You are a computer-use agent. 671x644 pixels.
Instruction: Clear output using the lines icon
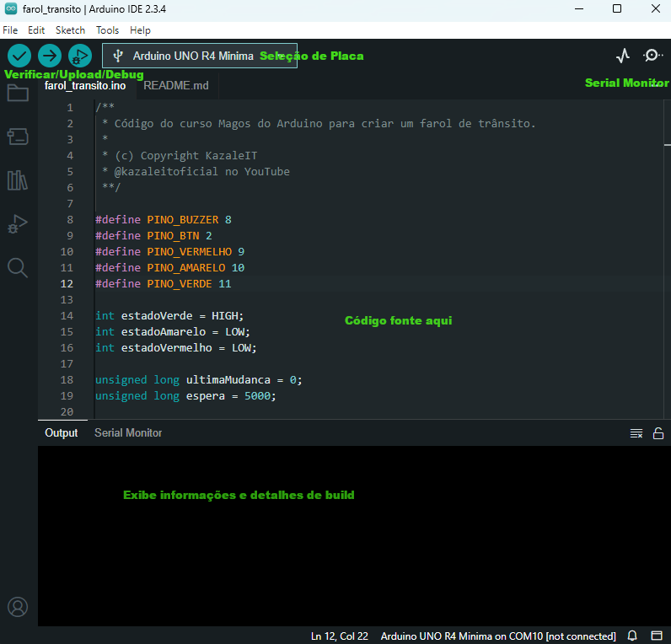[x=636, y=433]
